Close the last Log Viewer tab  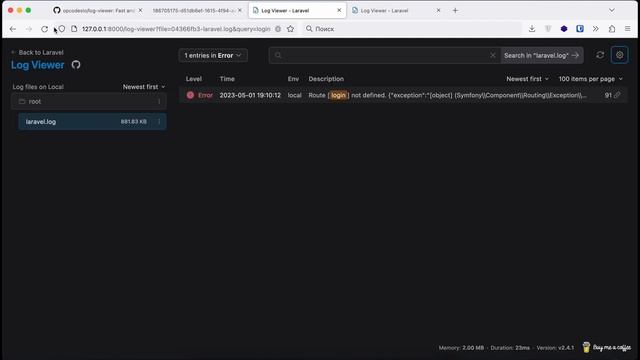point(438,11)
